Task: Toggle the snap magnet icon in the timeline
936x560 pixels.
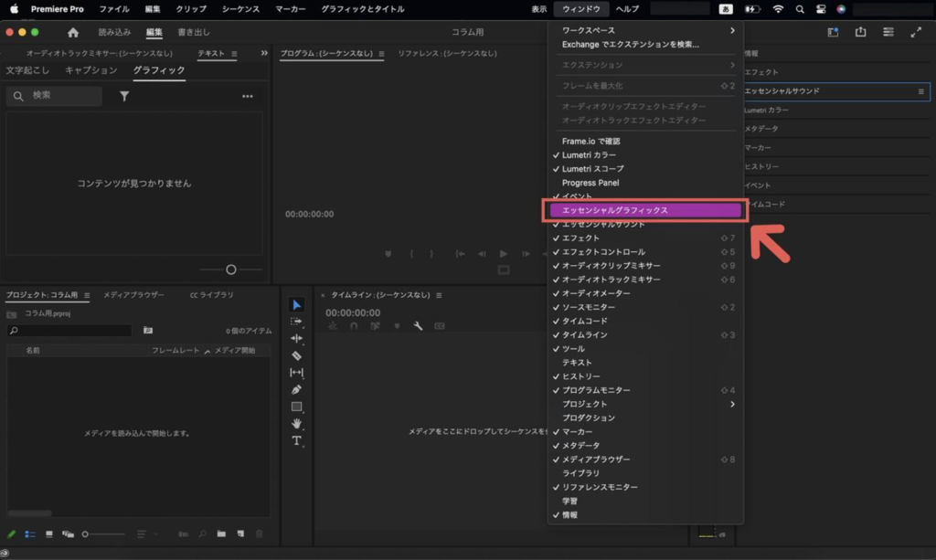Action: click(x=354, y=325)
